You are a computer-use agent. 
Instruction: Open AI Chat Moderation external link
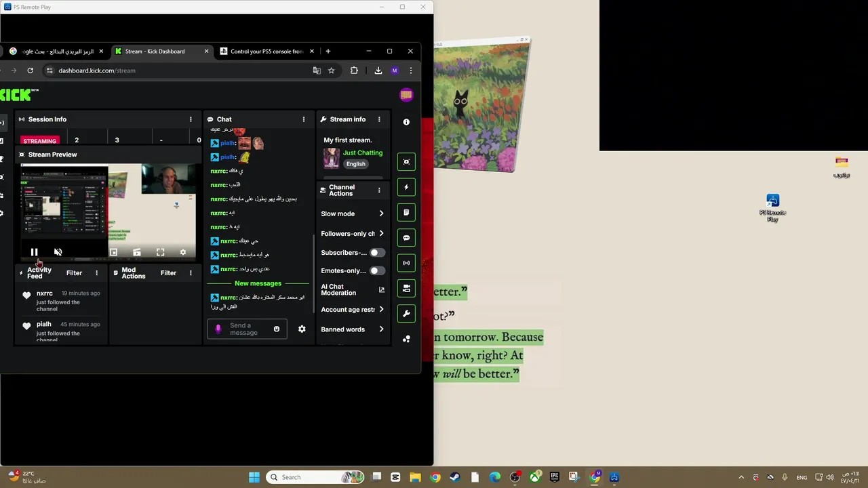point(381,290)
